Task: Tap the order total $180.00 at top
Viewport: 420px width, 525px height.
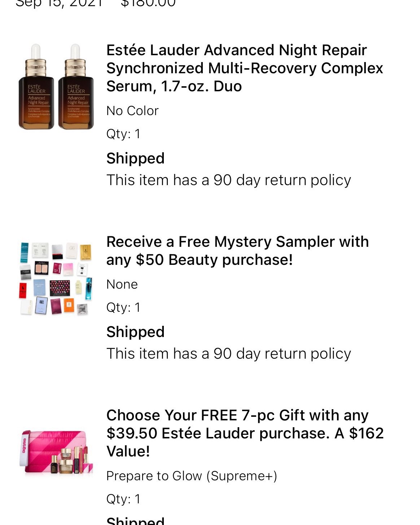Action: click(x=148, y=4)
